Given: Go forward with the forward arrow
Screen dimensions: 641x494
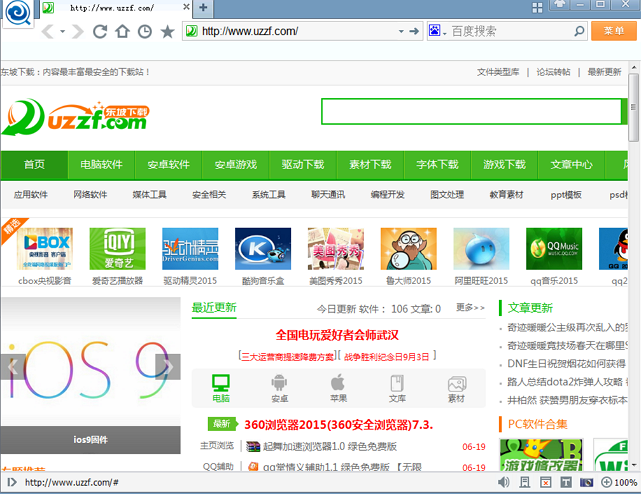Looking at the screenshot, I should (78, 31).
